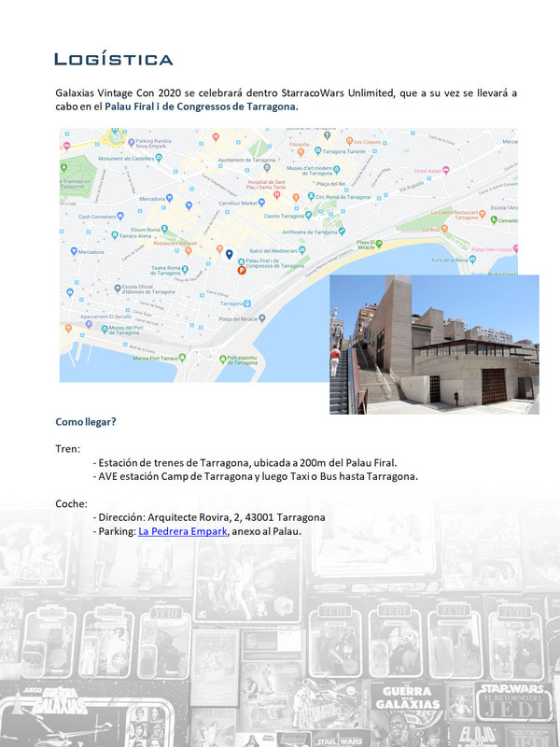Viewport: 560px width, 747px height.
Task: Click the Museu del Port de Tarragona pin
Action: (105, 330)
